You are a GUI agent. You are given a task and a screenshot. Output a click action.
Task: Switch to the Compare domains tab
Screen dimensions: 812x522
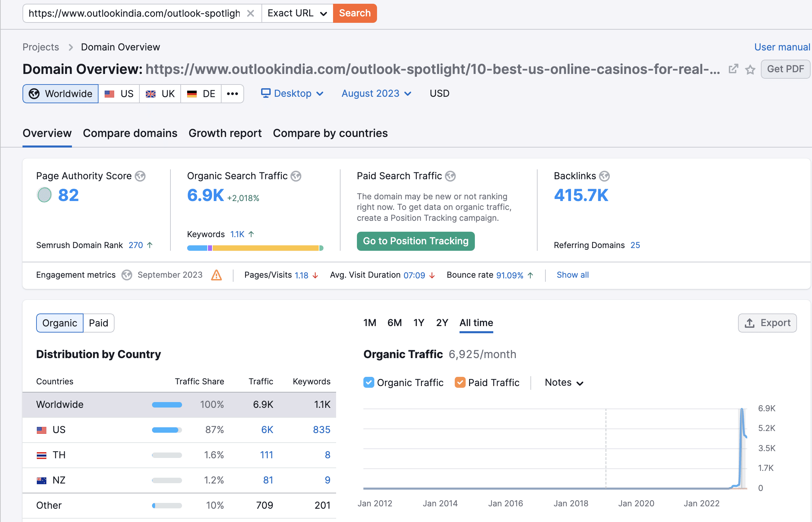point(130,133)
